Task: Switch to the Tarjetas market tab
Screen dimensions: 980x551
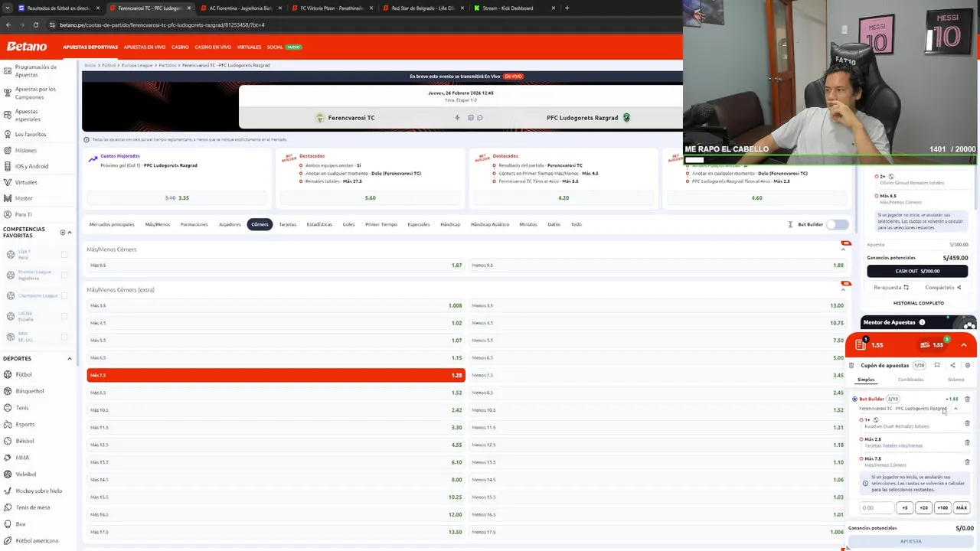Action: (287, 224)
